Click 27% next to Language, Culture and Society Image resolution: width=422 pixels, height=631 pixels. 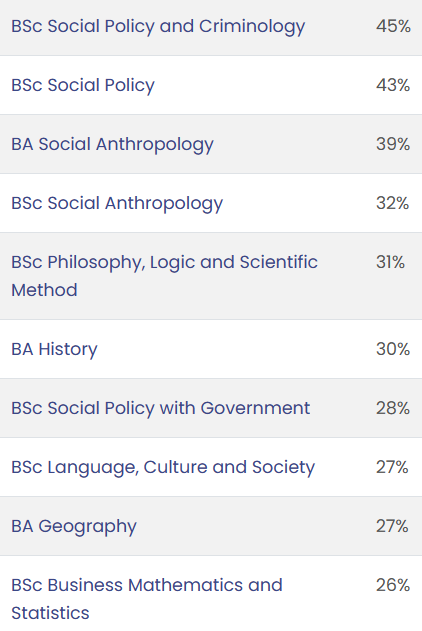pos(392,467)
